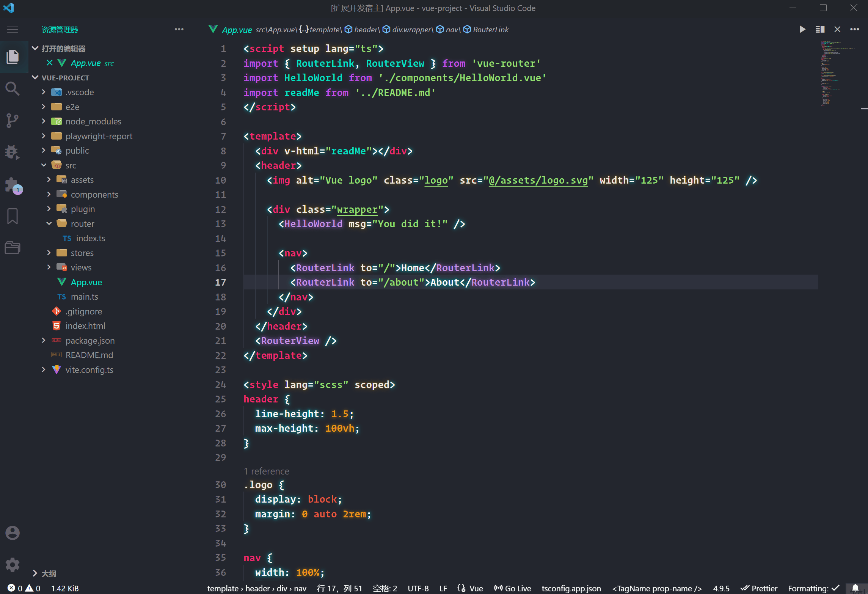Open vite.config.ts file

pyautogui.click(x=89, y=370)
